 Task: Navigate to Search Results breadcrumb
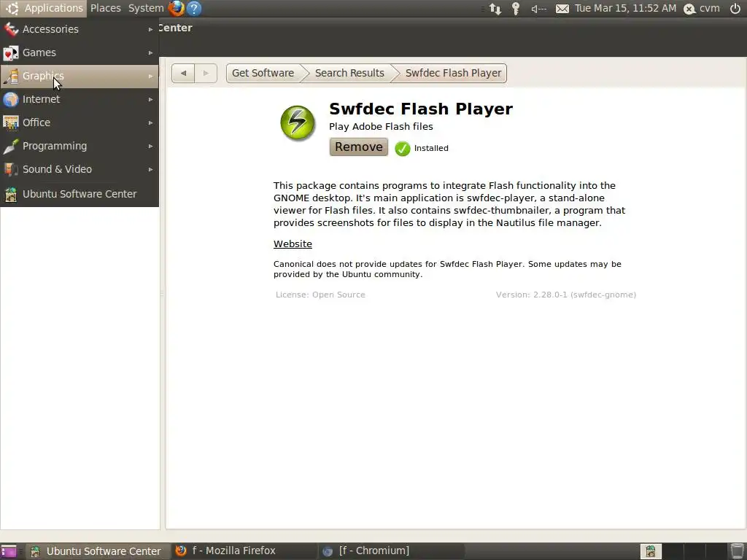[349, 74]
